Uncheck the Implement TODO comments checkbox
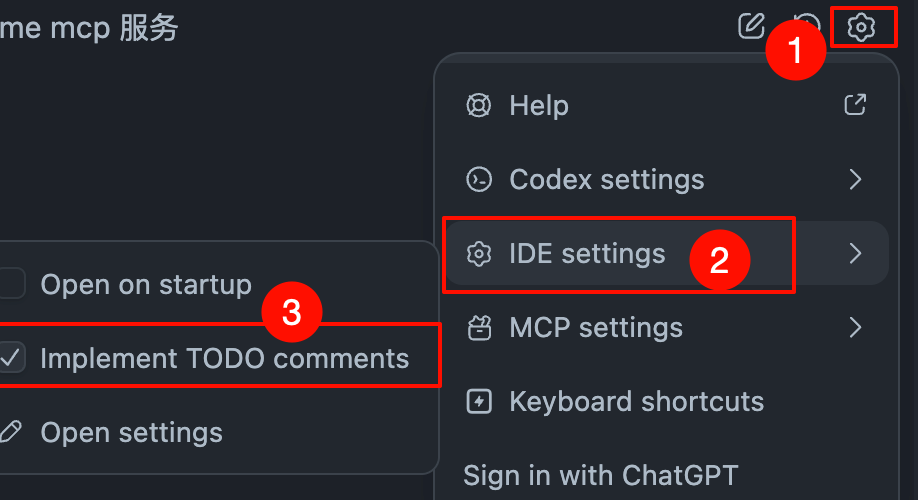The image size is (918, 500). 11,358
